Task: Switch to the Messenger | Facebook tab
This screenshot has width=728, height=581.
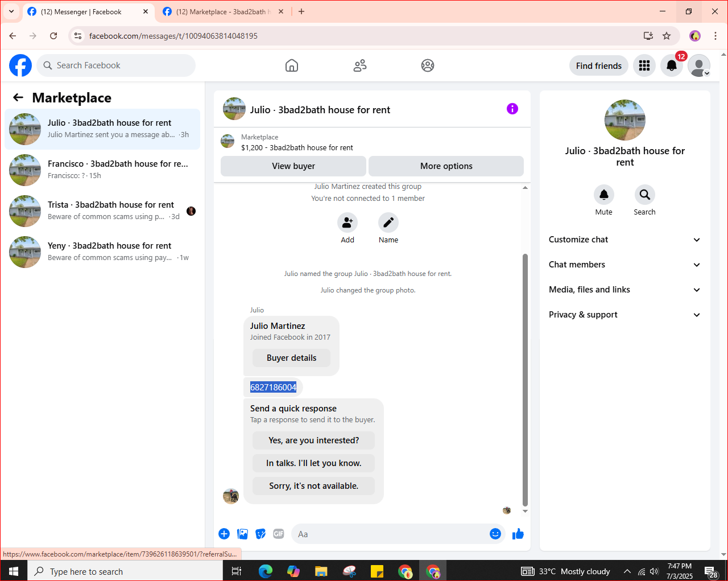Action: click(88, 11)
